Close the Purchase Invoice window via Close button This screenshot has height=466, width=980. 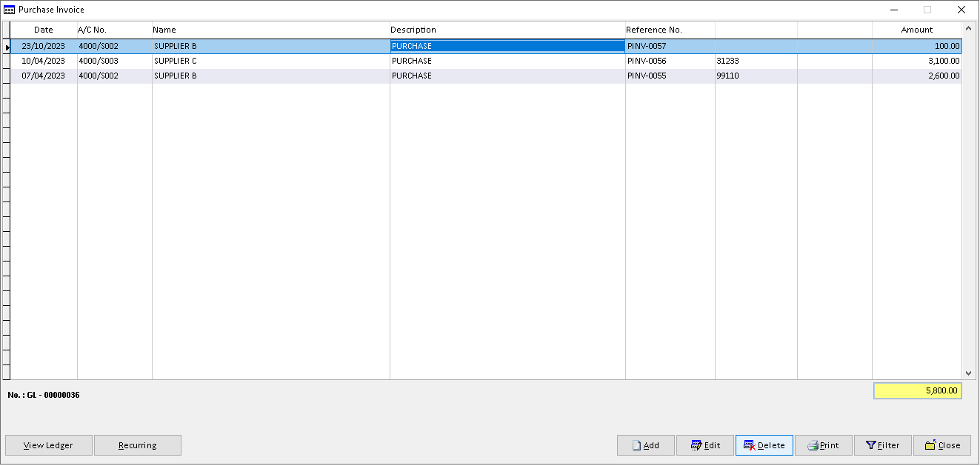pos(942,445)
